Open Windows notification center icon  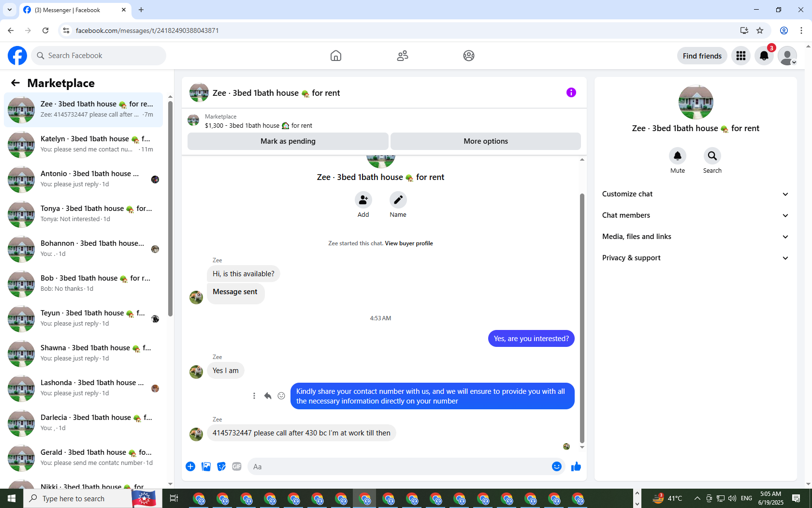point(796,498)
